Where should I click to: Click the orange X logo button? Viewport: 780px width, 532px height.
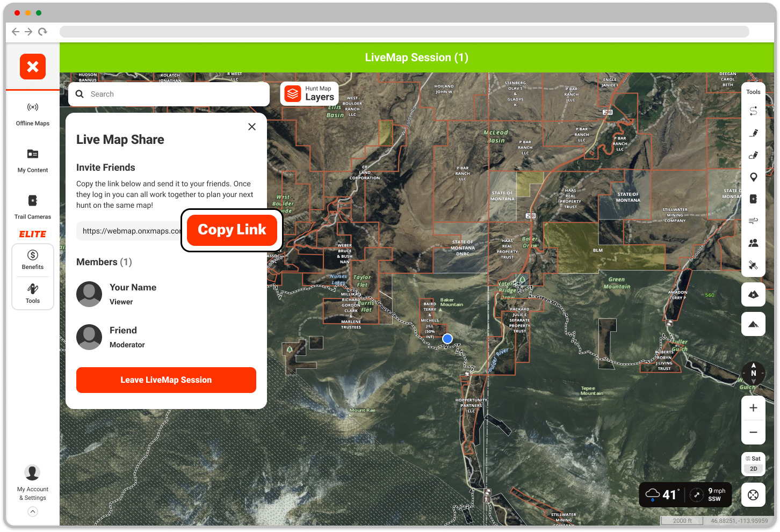(x=33, y=67)
